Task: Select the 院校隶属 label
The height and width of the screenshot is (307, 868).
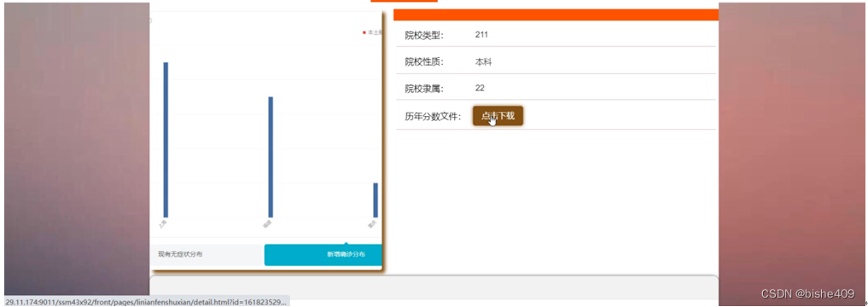Action: [424, 89]
